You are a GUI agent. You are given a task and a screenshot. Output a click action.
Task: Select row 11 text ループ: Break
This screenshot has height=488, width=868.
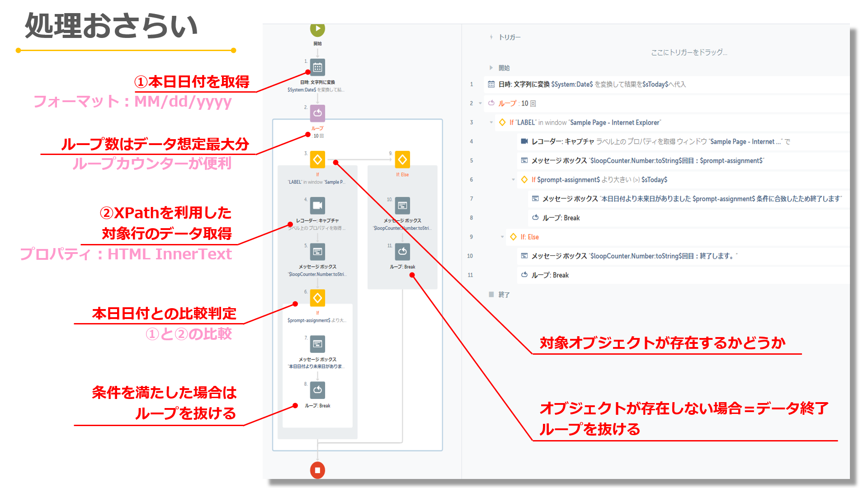(x=550, y=275)
